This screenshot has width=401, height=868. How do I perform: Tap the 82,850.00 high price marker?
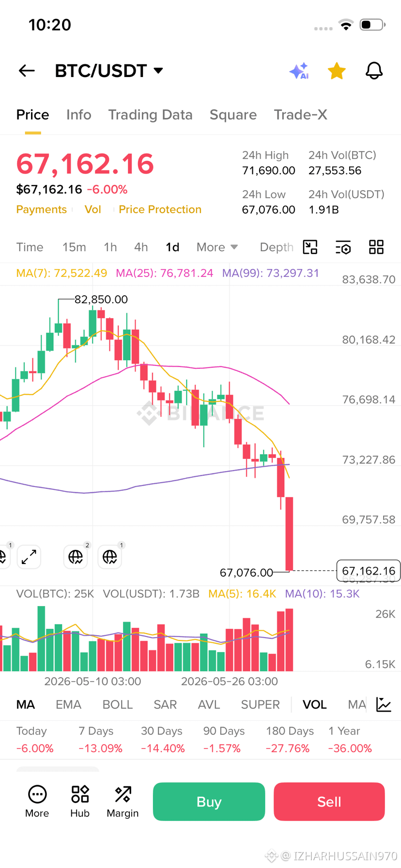click(x=101, y=299)
